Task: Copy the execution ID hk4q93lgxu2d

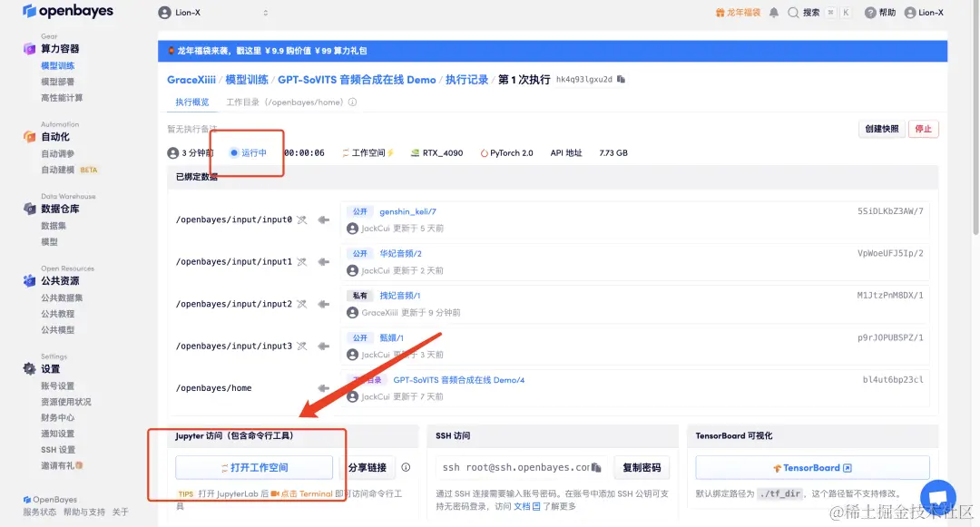Action: (x=621, y=79)
